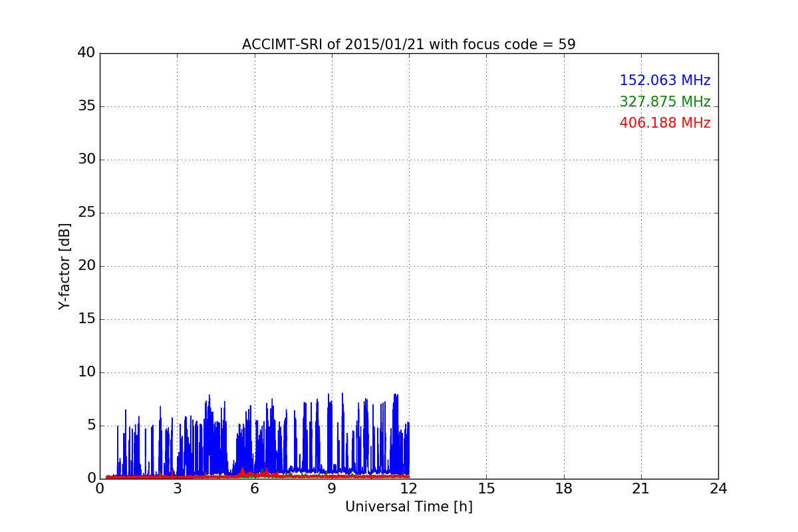Click the y-axis tick label 35
Viewport: 798px width, 532px height.
point(86,106)
